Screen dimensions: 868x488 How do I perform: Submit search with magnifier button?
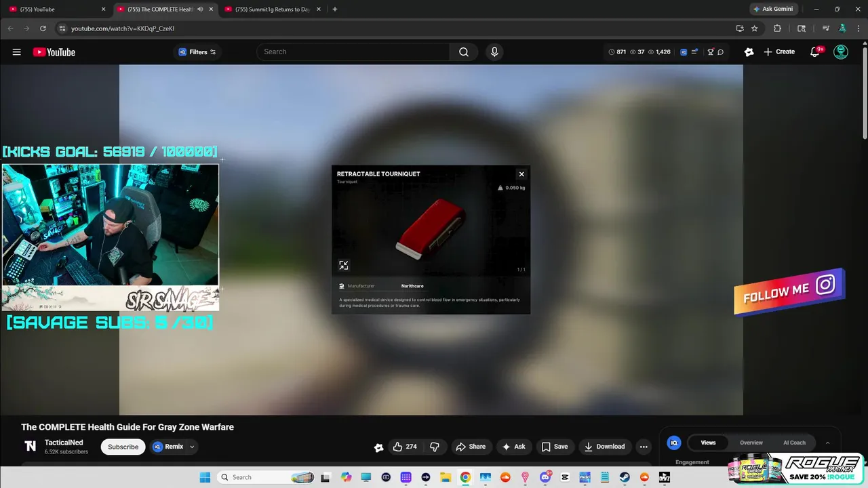pos(464,52)
